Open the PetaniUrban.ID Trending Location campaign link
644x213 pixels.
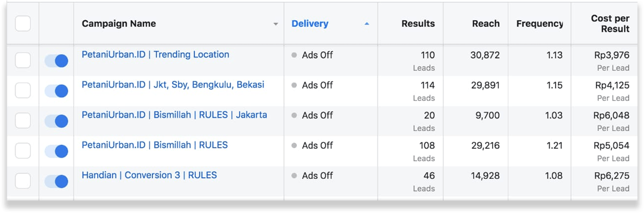[x=156, y=55]
